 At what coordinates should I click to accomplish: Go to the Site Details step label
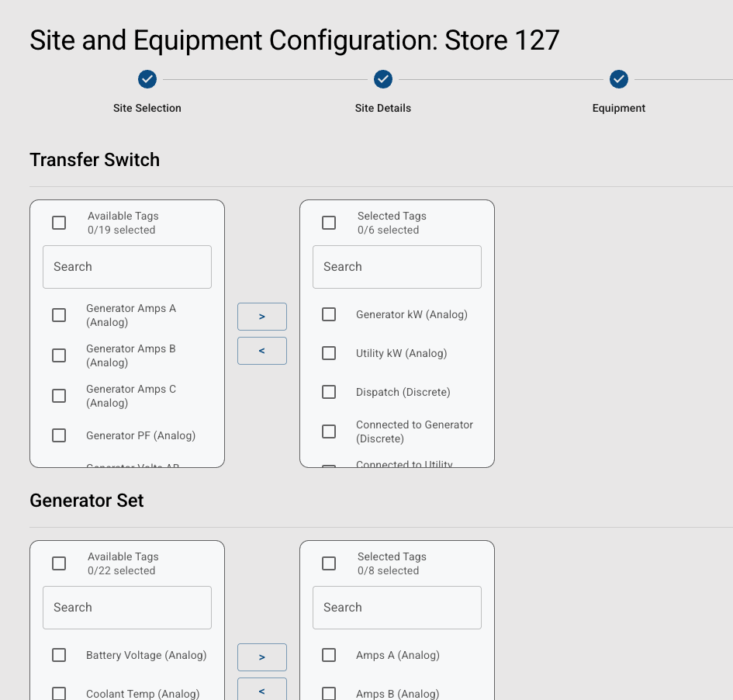pos(383,109)
